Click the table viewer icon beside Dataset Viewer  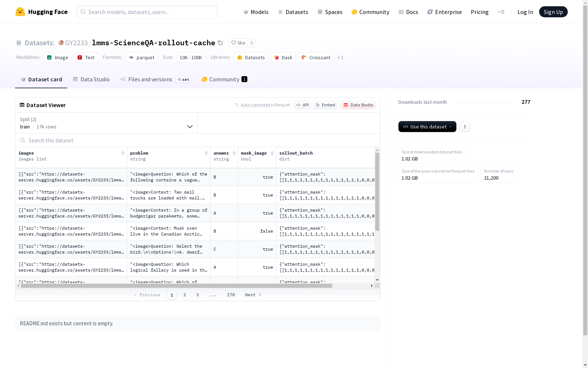[x=22, y=105]
